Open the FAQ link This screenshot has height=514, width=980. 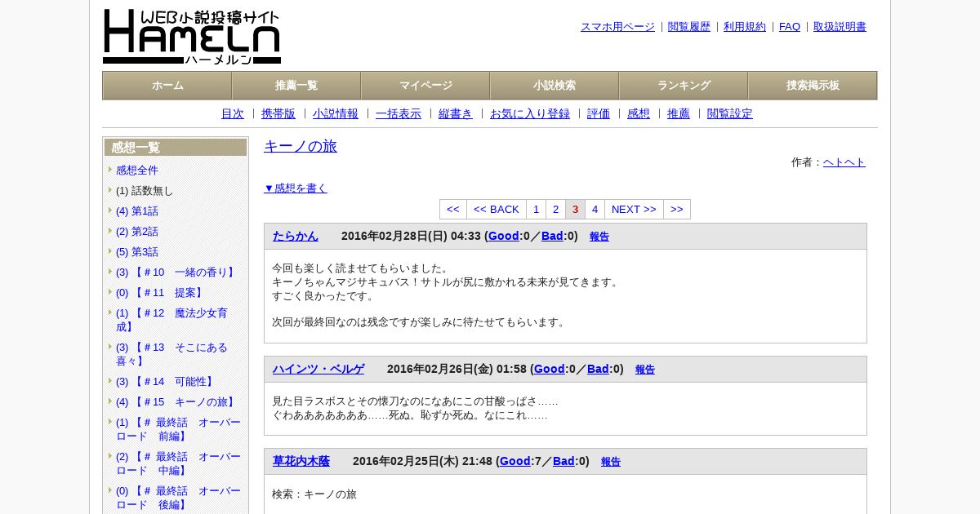[x=790, y=27]
